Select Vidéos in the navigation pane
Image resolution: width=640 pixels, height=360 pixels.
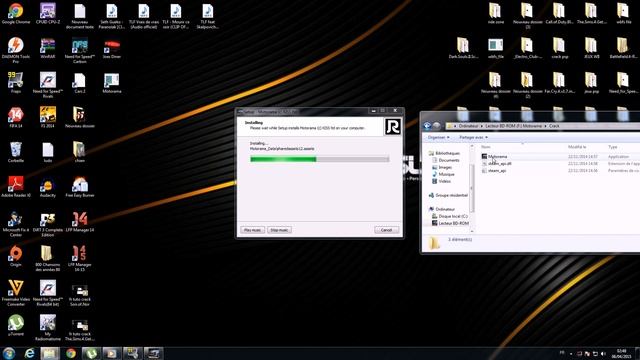coord(444,181)
